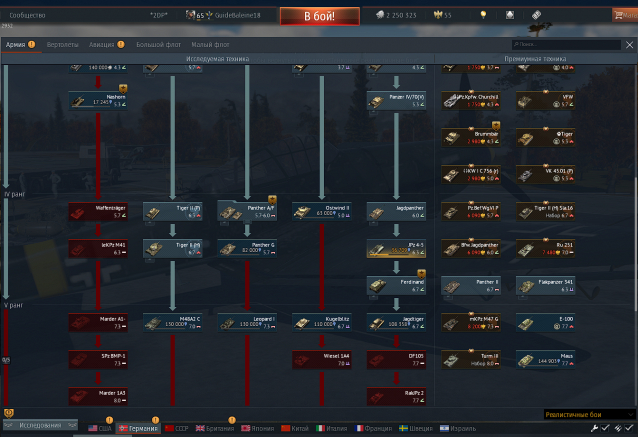Click the research tree vertical scrollbar
The image size is (638, 437).
pyautogui.click(x=636, y=244)
